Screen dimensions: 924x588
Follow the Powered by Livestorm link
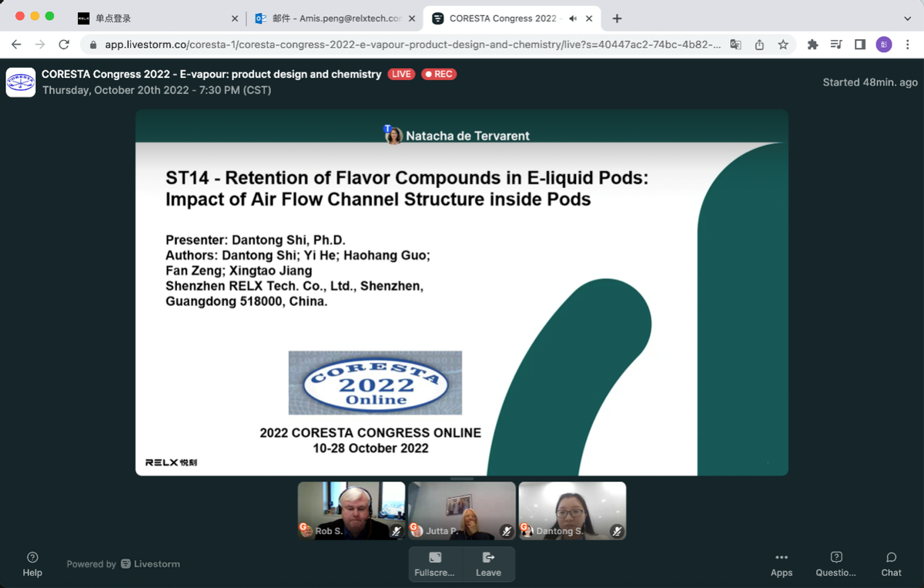(123, 564)
